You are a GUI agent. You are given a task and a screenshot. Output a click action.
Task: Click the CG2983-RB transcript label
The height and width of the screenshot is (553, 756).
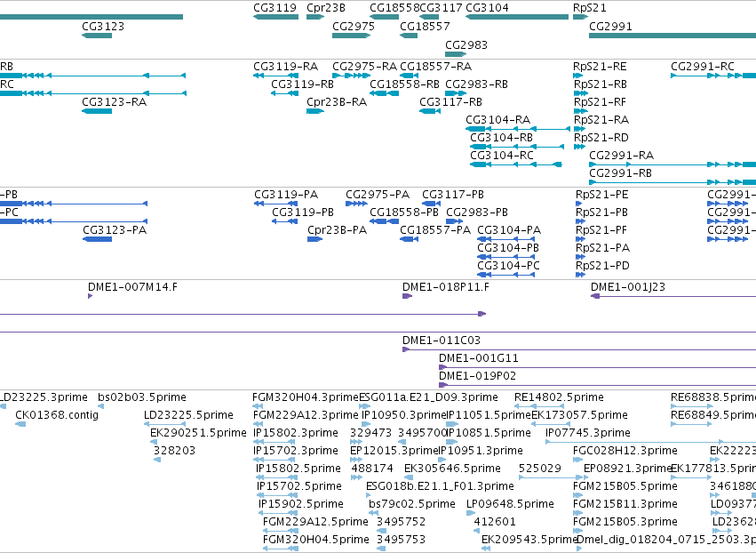coord(476,84)
